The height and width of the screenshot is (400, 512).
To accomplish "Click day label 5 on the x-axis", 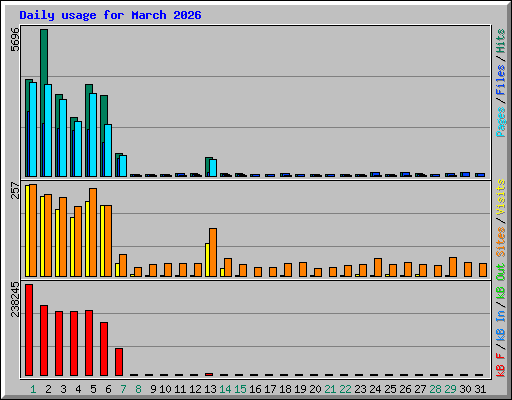I will 93,389.
